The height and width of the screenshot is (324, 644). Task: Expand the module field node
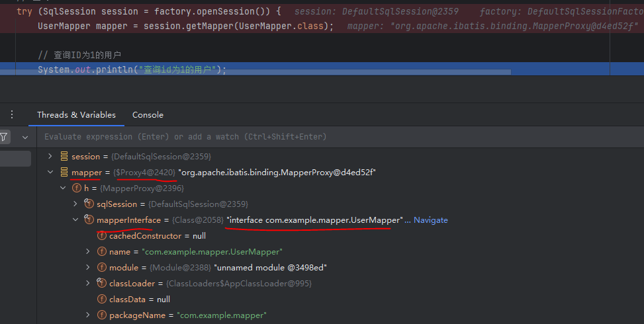(x=88, y=267)
